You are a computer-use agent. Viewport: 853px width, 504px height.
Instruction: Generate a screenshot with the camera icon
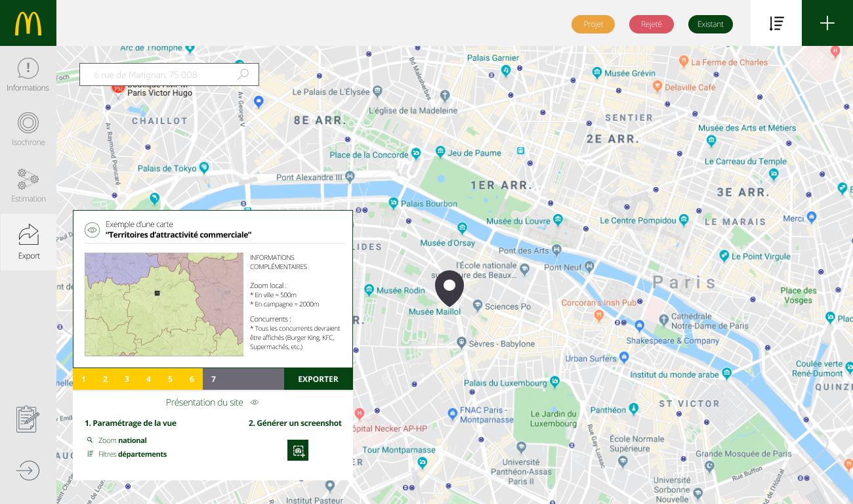pyautogui.click(x=298, y=450)
